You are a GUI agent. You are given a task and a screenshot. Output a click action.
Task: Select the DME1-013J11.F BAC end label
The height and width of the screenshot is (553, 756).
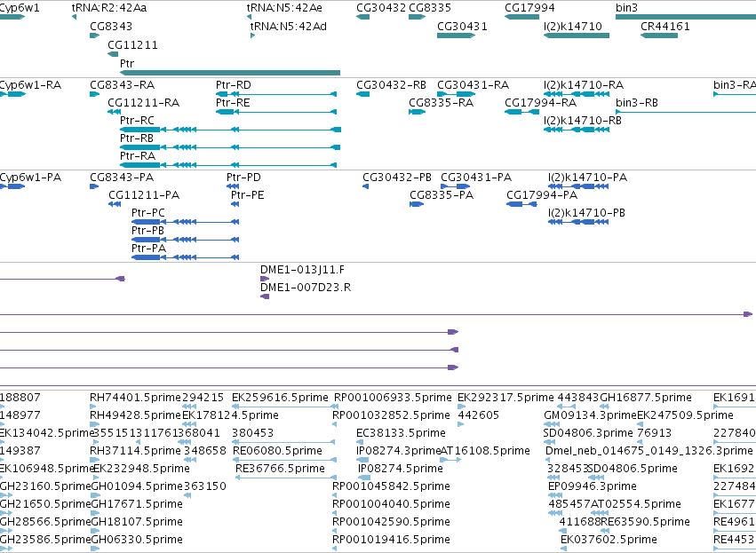tap(303, 270)
